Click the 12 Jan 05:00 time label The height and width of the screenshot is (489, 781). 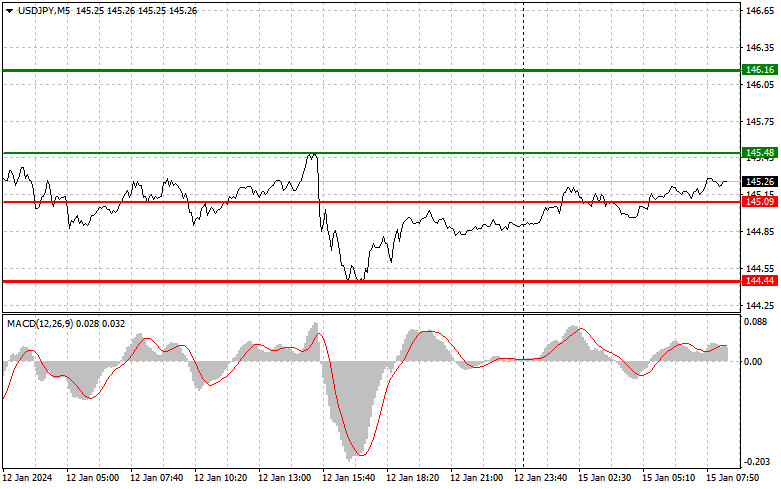pos(93,478)
